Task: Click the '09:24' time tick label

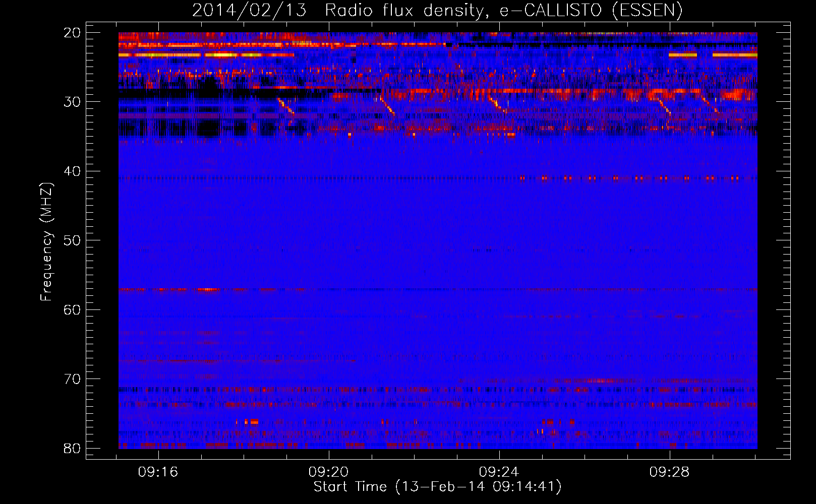Action: 499,472
